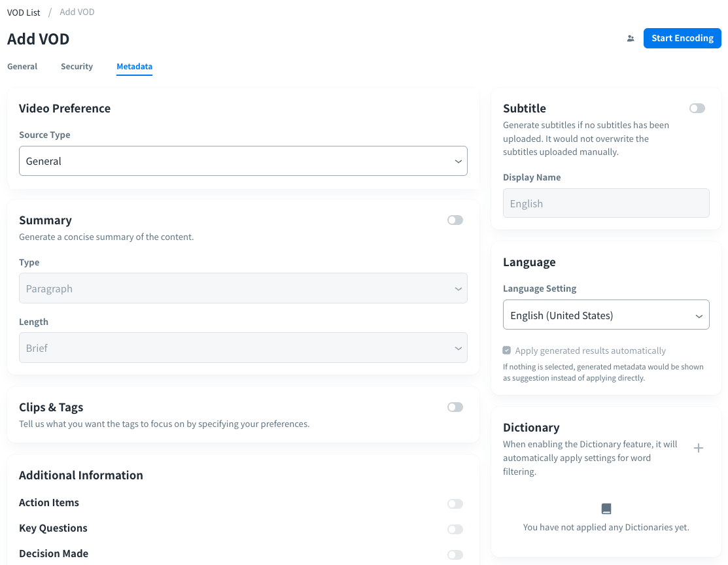Expand the summary Length dropdown
Viewport: 728px width, 565px height.
pos(243,348)
